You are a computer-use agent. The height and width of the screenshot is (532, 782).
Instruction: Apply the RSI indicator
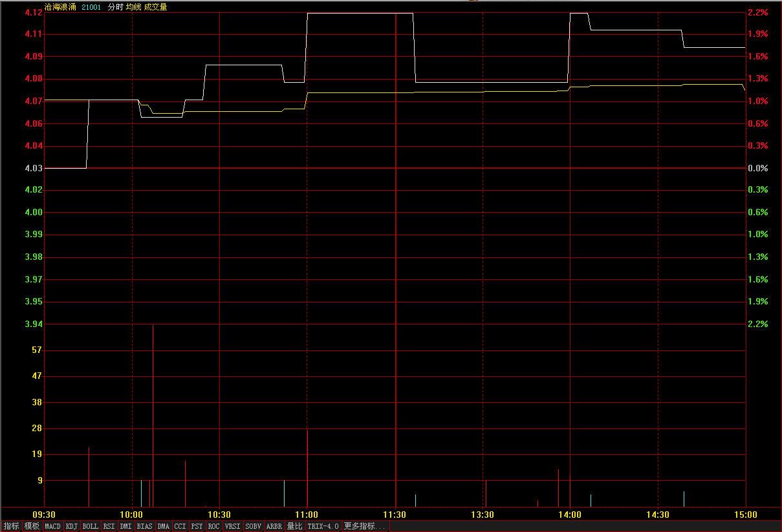[x=109, y=526]
